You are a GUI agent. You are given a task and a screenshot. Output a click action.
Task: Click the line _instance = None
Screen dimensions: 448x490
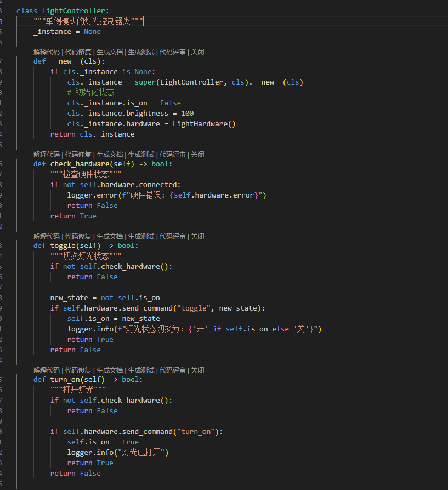(x=67, y=32)
